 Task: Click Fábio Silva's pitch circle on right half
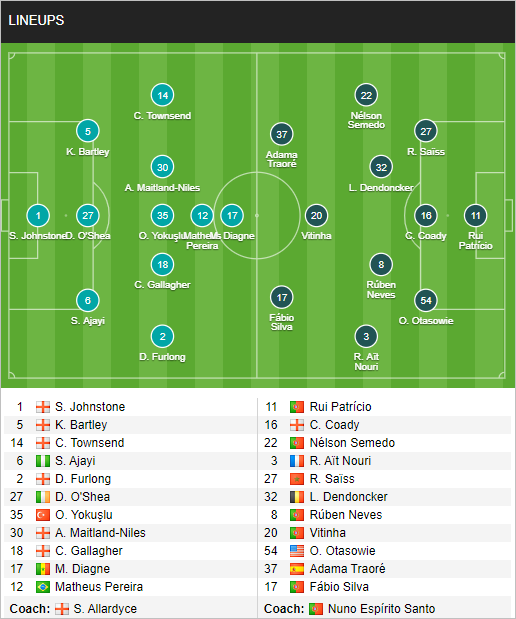point(281,297)
